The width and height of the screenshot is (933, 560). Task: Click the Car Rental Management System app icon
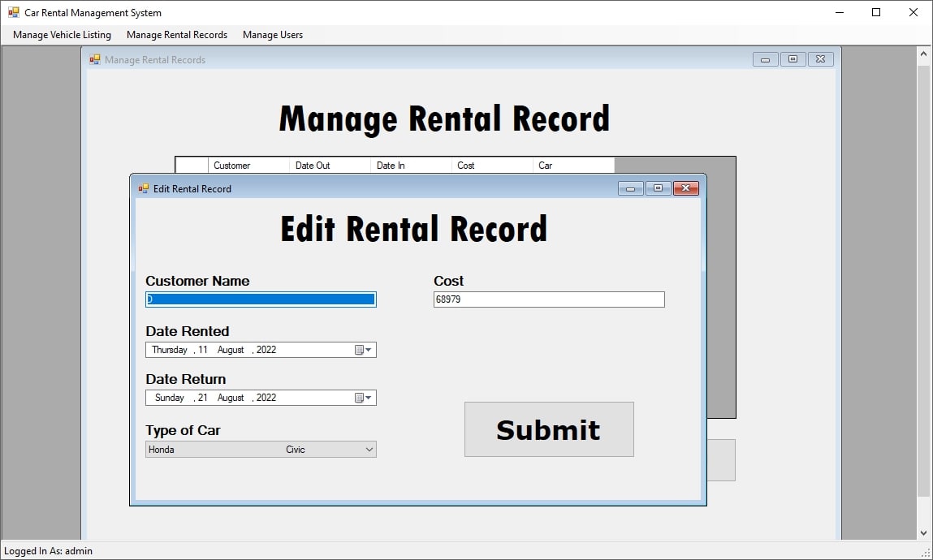pyautogui.click(x=14, y=12)
